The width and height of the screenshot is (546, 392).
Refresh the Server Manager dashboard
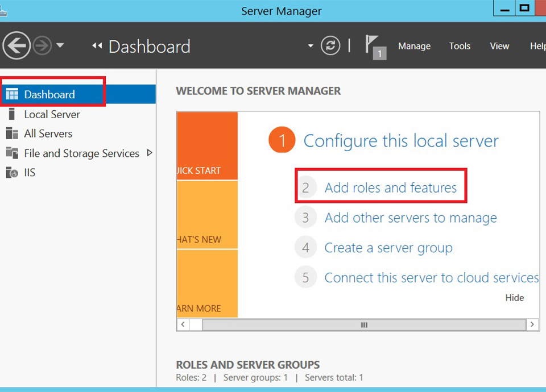330,45
